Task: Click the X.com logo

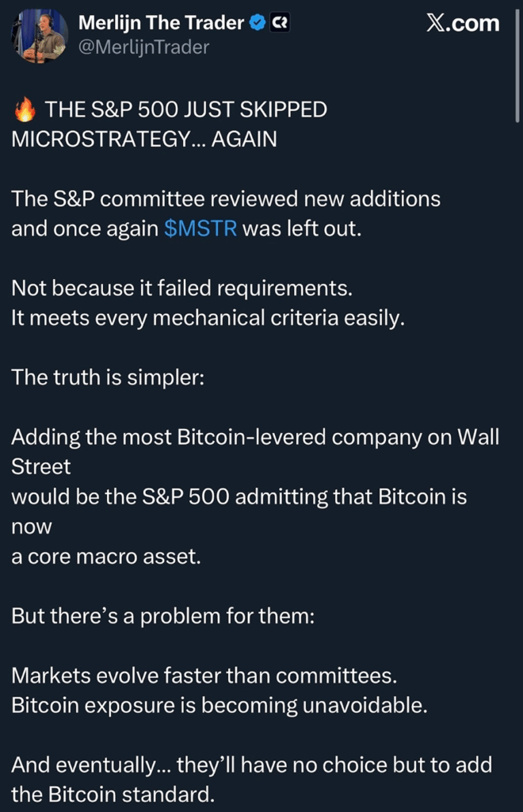Action: 463,24
